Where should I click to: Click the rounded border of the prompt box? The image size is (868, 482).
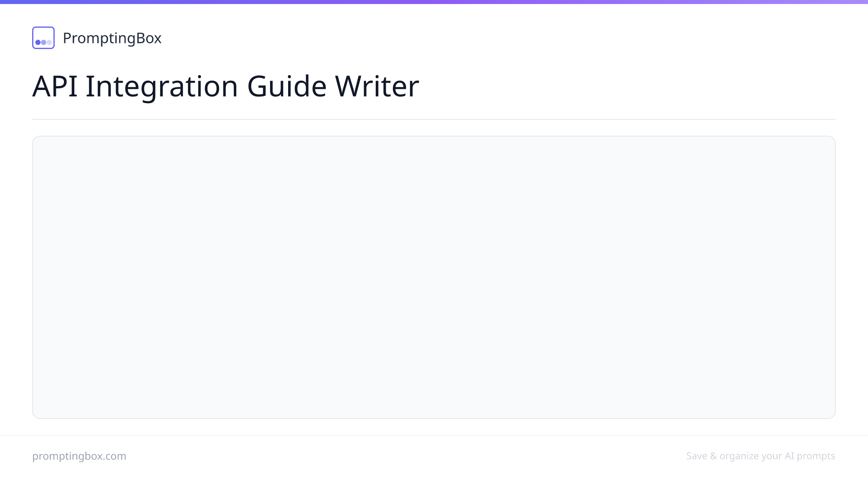click(x=434, y=136)
